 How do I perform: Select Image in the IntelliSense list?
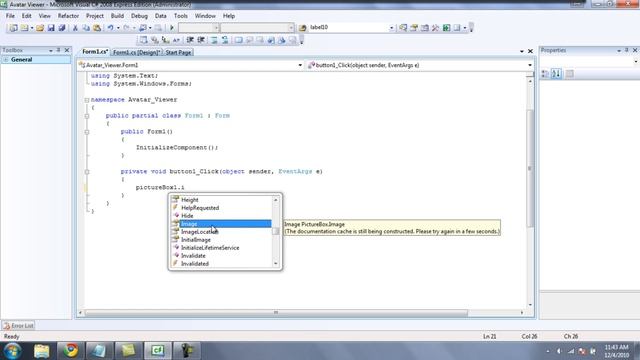(x=221, y=224)
